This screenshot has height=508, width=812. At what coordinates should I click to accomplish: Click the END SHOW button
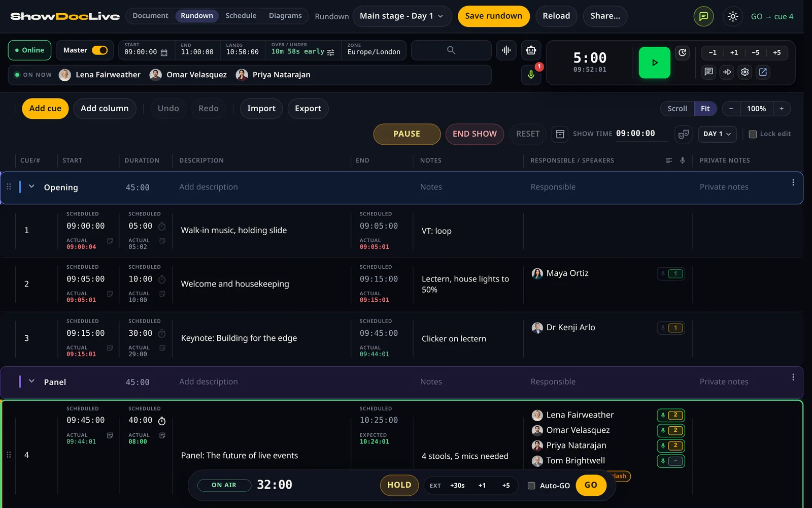[475, 134]
